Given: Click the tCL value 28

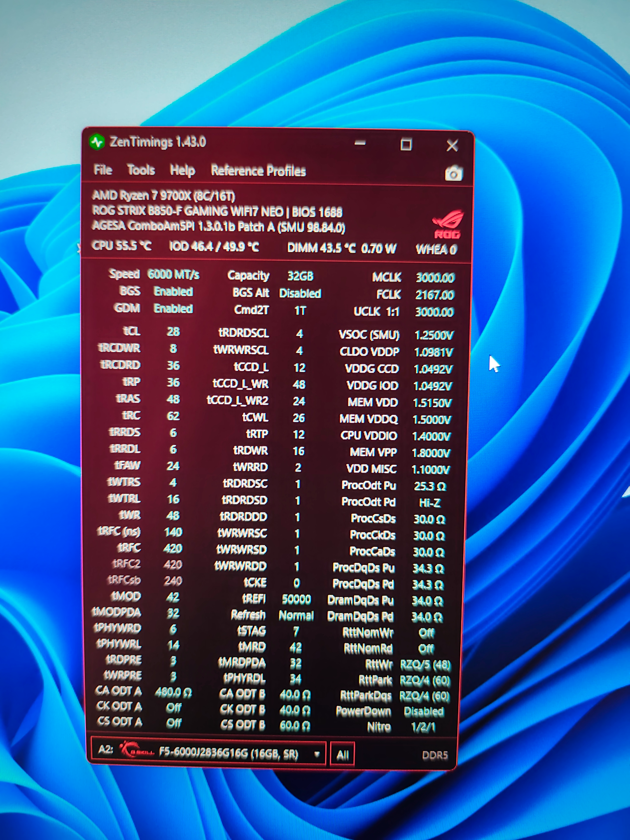Looking at the screenshot, I should click(173, 331).
